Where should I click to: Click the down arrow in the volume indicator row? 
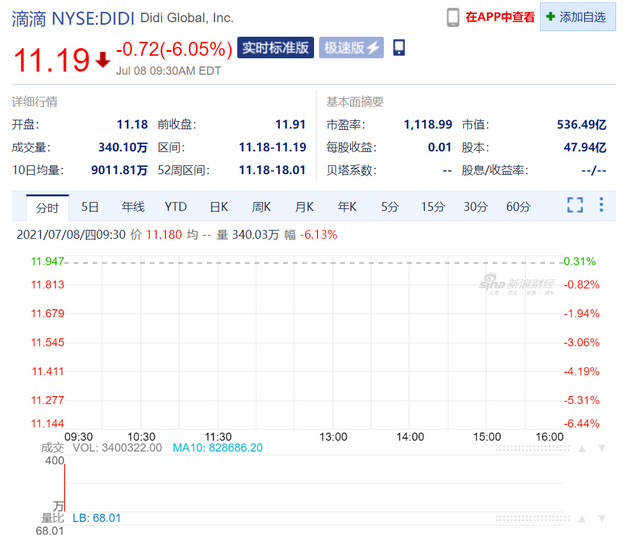(601, 449)
